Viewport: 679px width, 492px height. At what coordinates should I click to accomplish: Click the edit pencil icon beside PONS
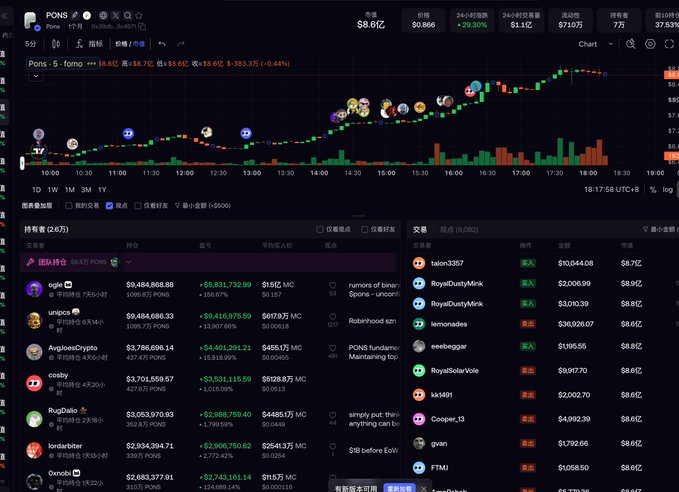click(75, 15)
